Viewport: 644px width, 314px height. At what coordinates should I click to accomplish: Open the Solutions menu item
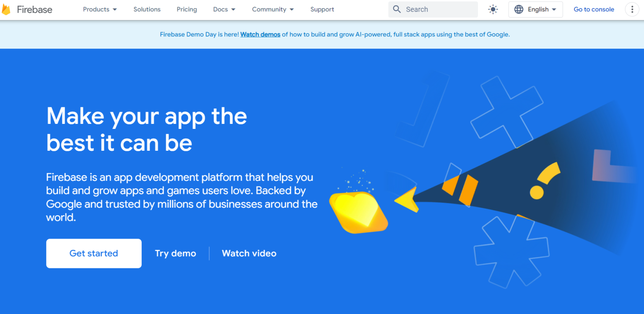click(147, 9)
